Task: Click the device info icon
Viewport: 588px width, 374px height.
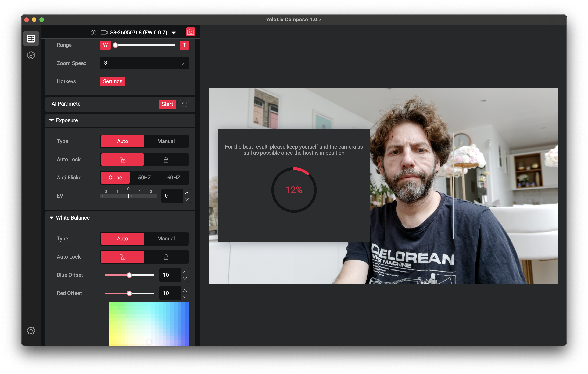Action: pyautogui.click(x=94, y=32)
